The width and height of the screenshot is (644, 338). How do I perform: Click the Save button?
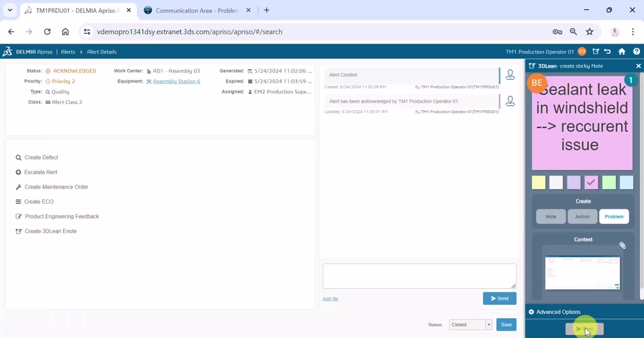(506, 325)
